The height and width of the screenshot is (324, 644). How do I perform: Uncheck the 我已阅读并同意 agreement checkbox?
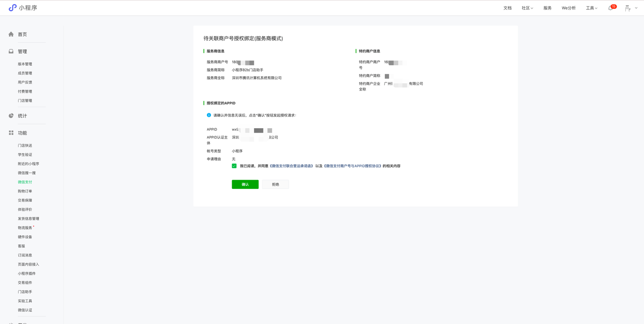click(x=234, y=166)
